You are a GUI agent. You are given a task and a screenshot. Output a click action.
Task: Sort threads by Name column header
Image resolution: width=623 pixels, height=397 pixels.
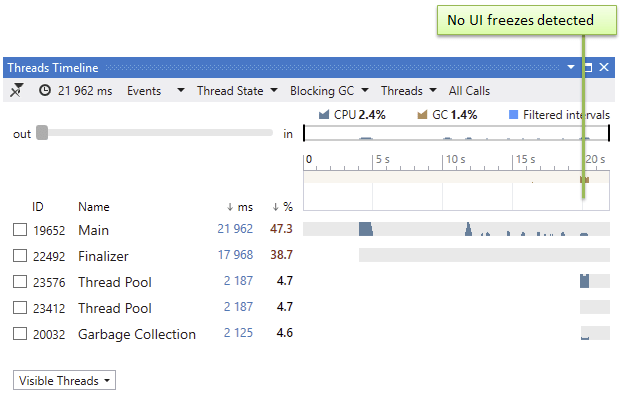click(x=93, y=207)
